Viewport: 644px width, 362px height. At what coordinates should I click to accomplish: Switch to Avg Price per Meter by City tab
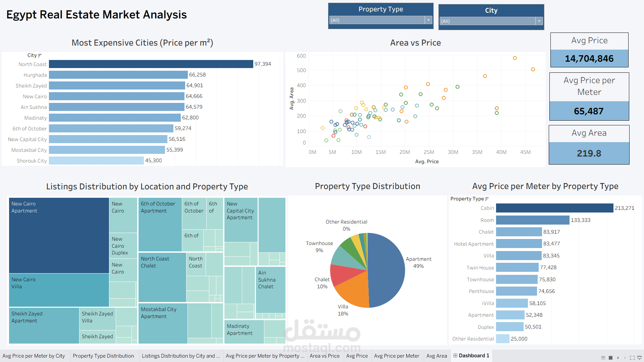click(34, 356)
